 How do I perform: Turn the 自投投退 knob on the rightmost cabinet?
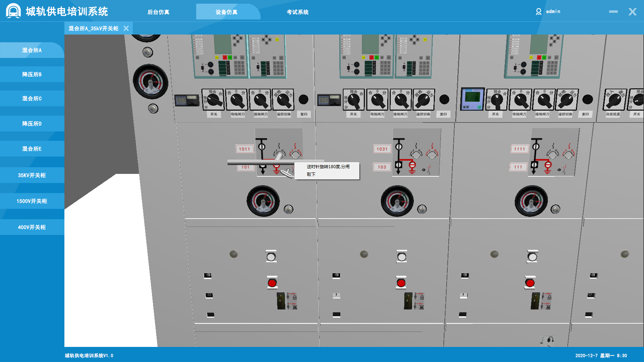point(614,100)
